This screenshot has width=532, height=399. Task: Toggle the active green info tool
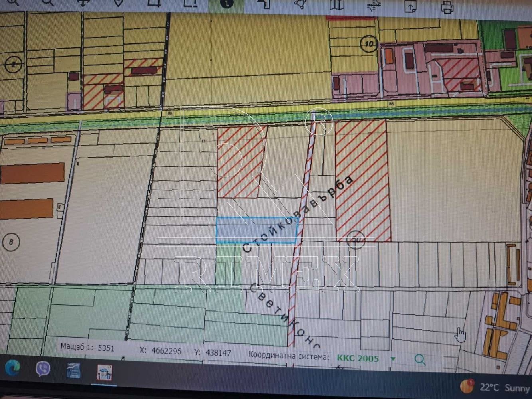click(x=227, y=3)
